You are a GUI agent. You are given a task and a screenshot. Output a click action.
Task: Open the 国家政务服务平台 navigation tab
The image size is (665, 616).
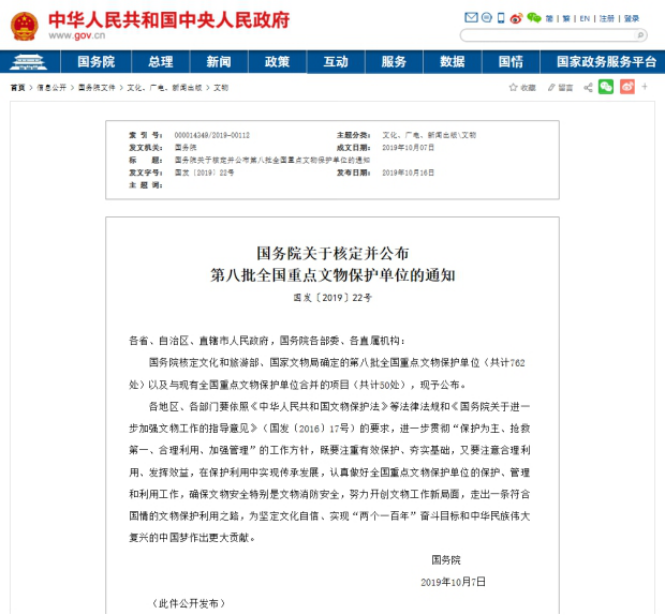[x=606, y=62]
